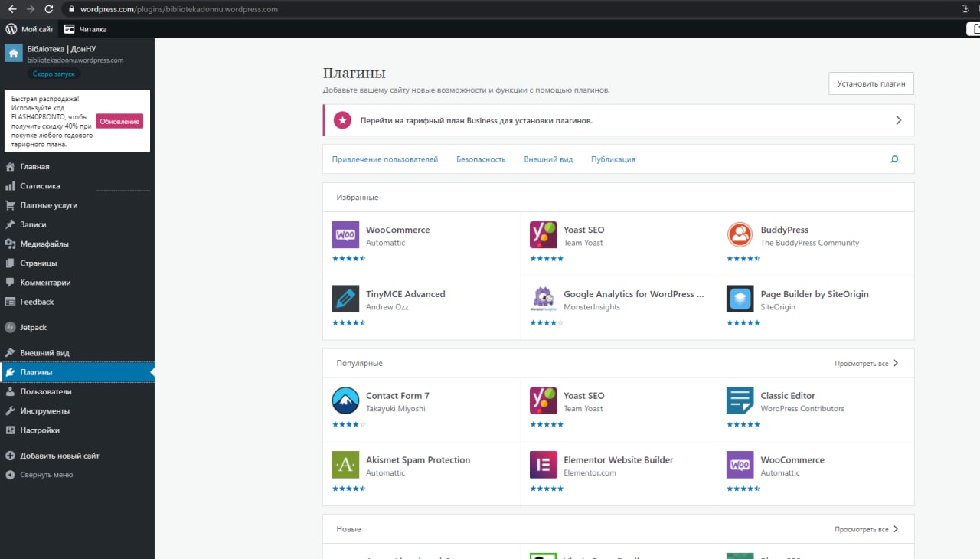Click the Page Builder by SiteOrigin icon
This screenshot has height=559, width=980.
[740, 299]
